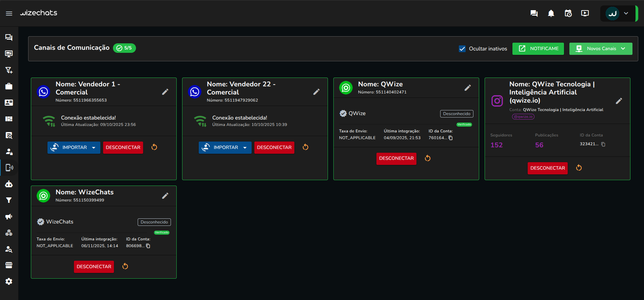
Task: Edit QWize Tecnologia Instagram channel
Action: point(619,101)
